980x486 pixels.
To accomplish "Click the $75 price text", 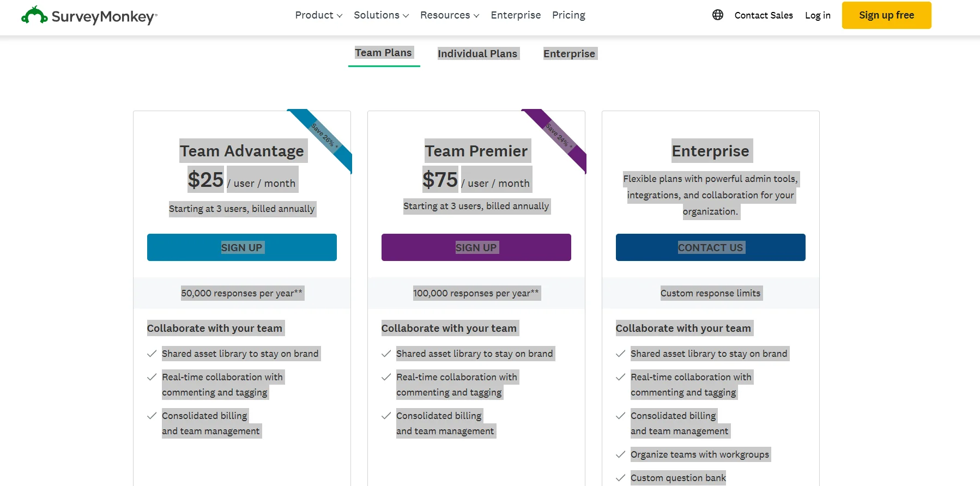I will [x=440, y=179].
